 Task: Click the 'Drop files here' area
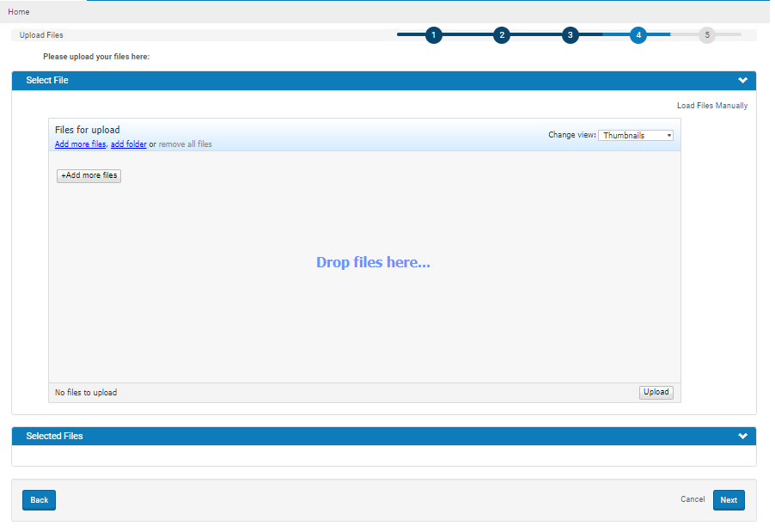373,263
